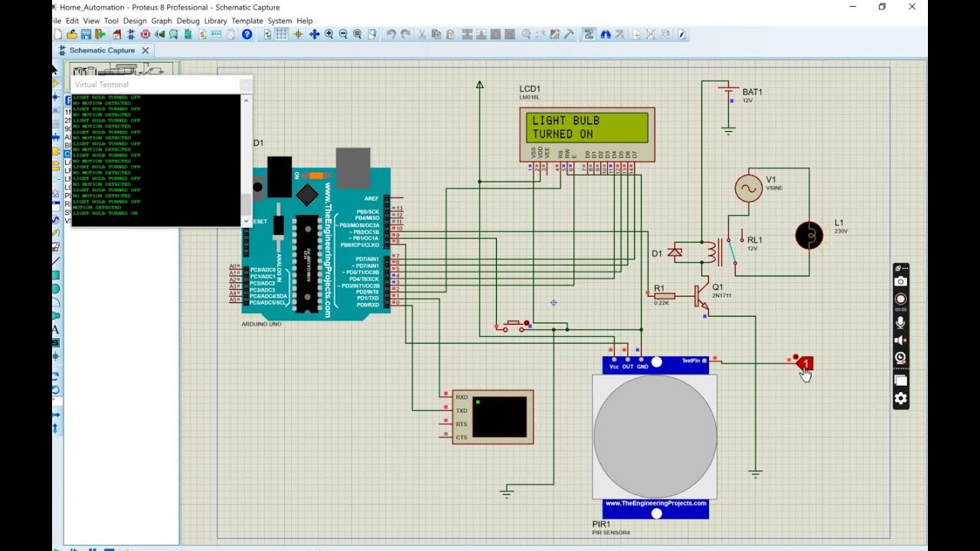
Task: Click the Open Project folder icon
Action: click(72, 34)
